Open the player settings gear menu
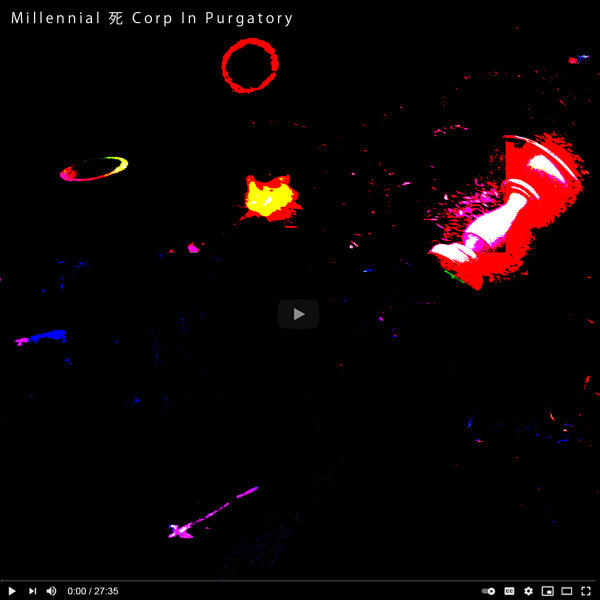600x600 pixels. click(528, 591)
